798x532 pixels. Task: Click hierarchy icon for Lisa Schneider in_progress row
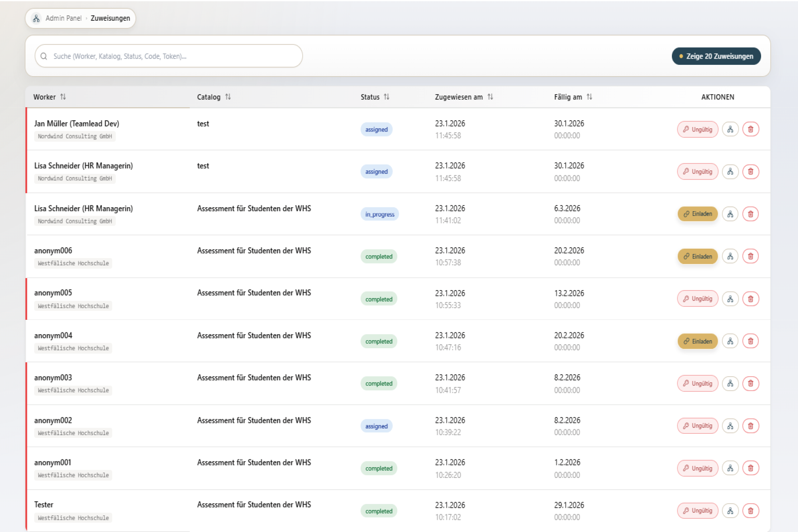point(730,214)
